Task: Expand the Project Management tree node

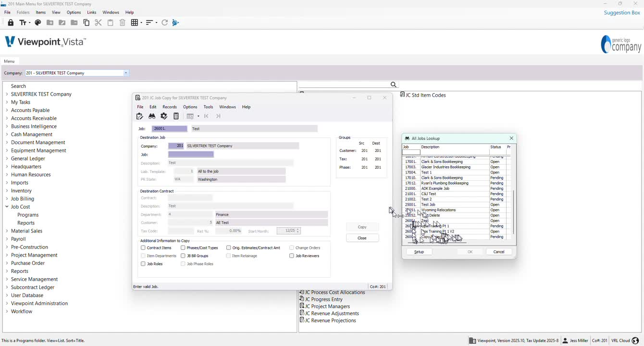Action: pyautogui.click(x=7, y=255)
